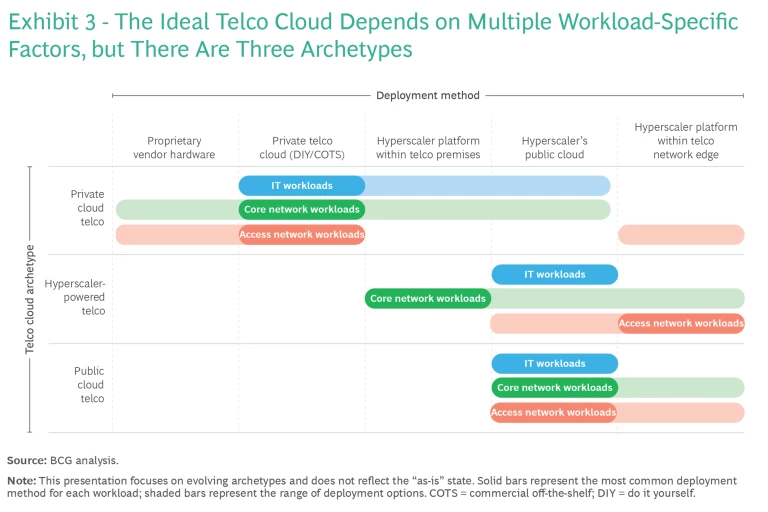Click IT workloads bar in Public cloud telco row
The image size is (768, 512).
(x=554, y=363)
